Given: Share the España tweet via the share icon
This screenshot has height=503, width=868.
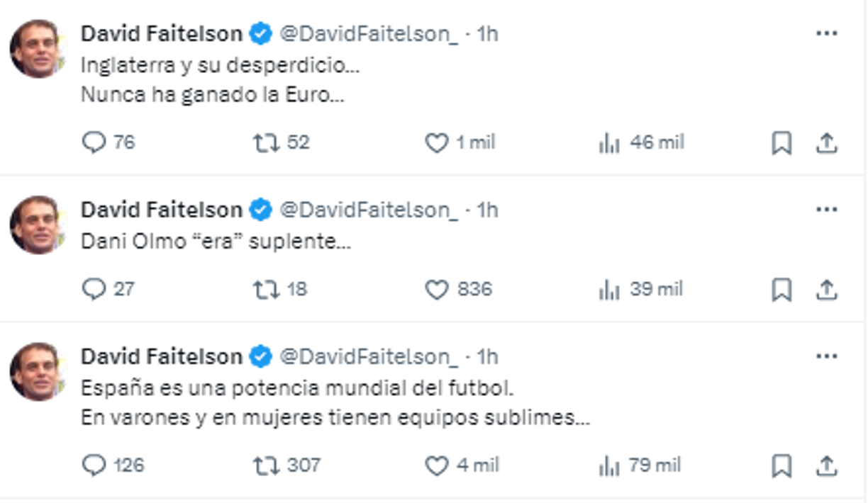Looking at the screenshot, I should tap(825, 467).
